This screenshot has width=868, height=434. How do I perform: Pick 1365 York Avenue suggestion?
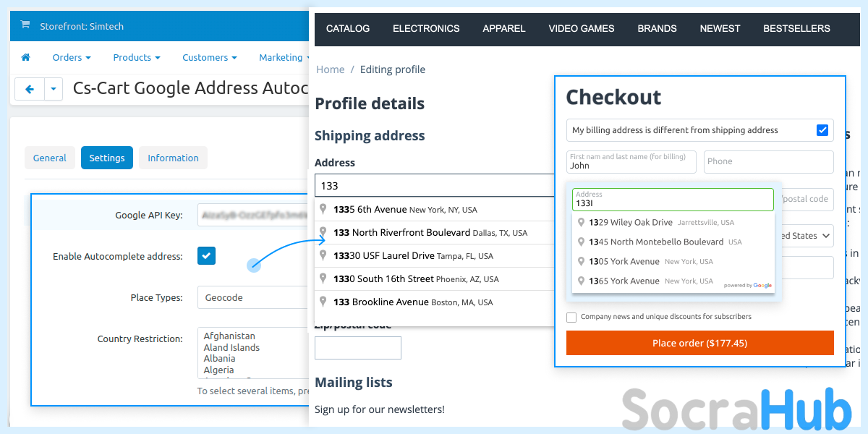pos(673,281)
